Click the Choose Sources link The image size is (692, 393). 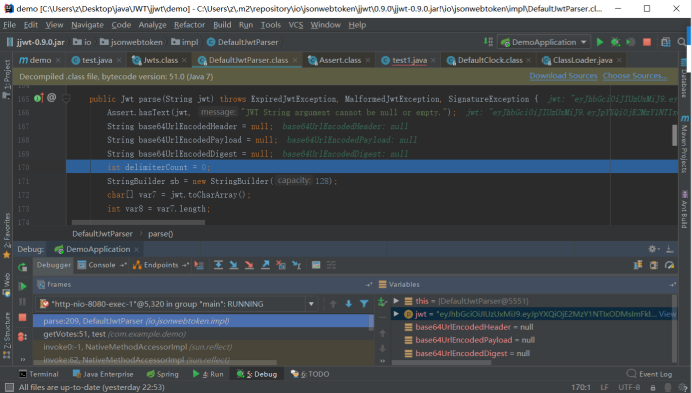point(635,76)
